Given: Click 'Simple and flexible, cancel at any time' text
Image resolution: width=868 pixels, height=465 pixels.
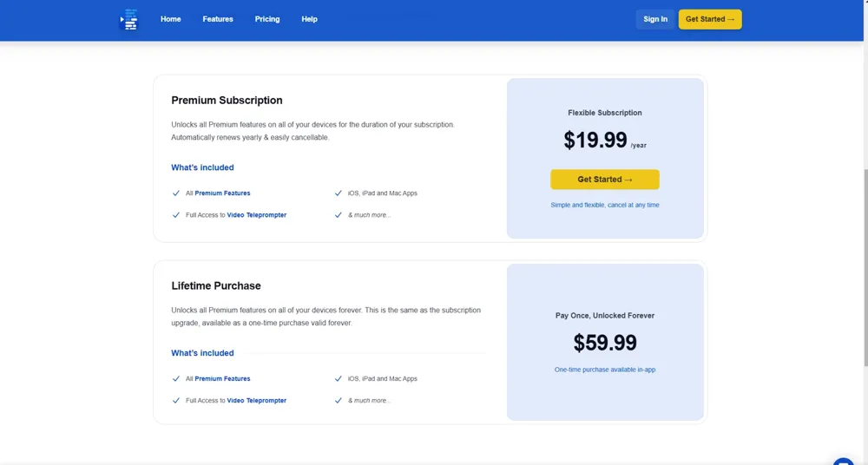Looking at the screenshot, I should (x=605, y=206).
